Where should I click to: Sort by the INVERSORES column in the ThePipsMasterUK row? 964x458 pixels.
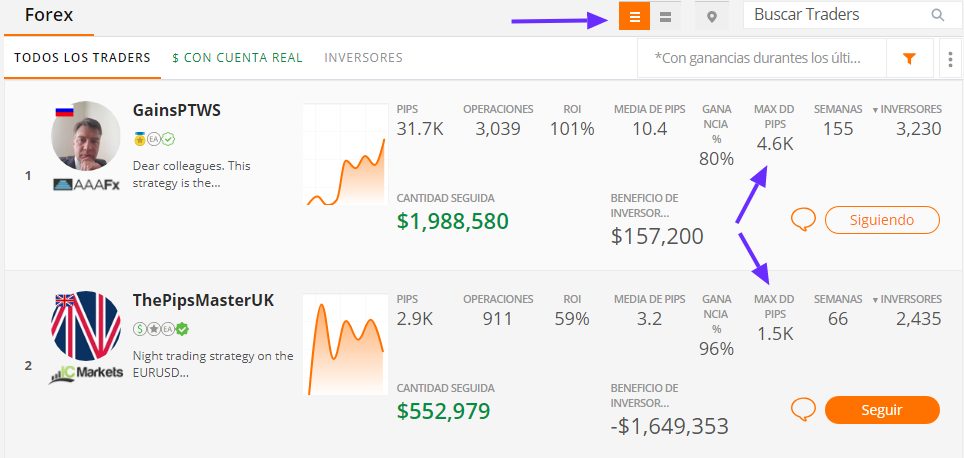coord(907,299)
